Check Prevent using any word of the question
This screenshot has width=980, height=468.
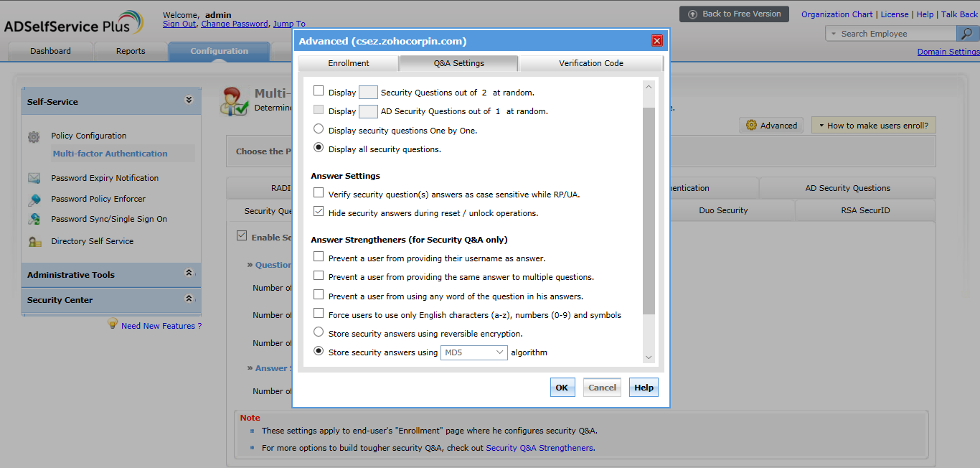(x=319, y=295)
